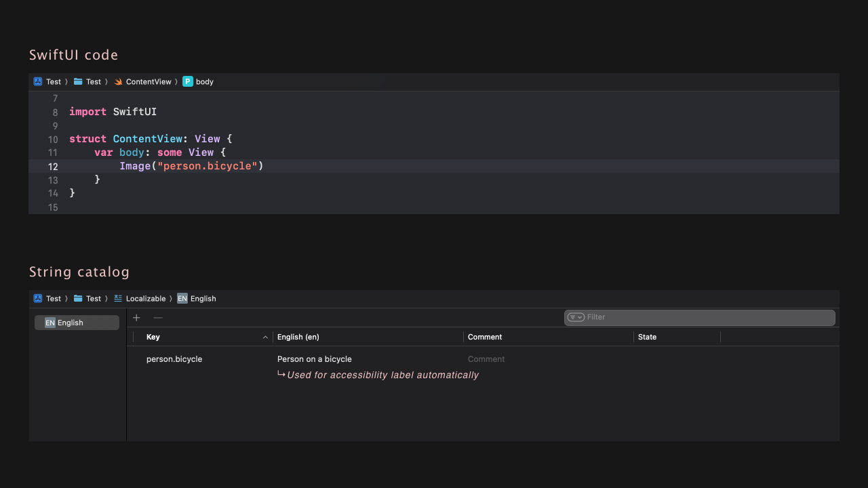
Task: Click the empty Comment cell for person.bicycle
Action: [x=486, y=359]
